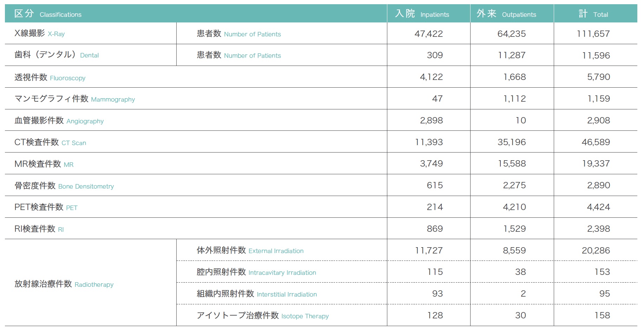Click Bone Densitometry outpatients value 2,275
Viewport: 644px width, 331px height.
[514, 185]
